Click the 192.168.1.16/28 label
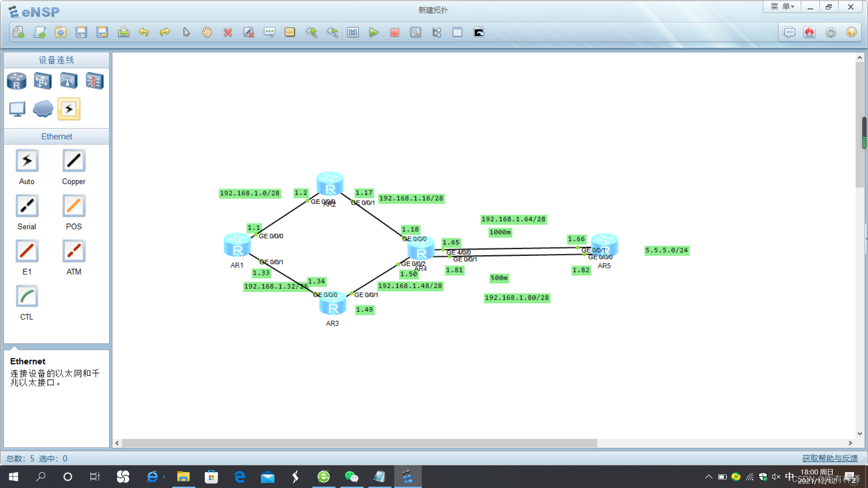Image resolution: width=868 pixels, height=488 pixels. tap(411, 198)
